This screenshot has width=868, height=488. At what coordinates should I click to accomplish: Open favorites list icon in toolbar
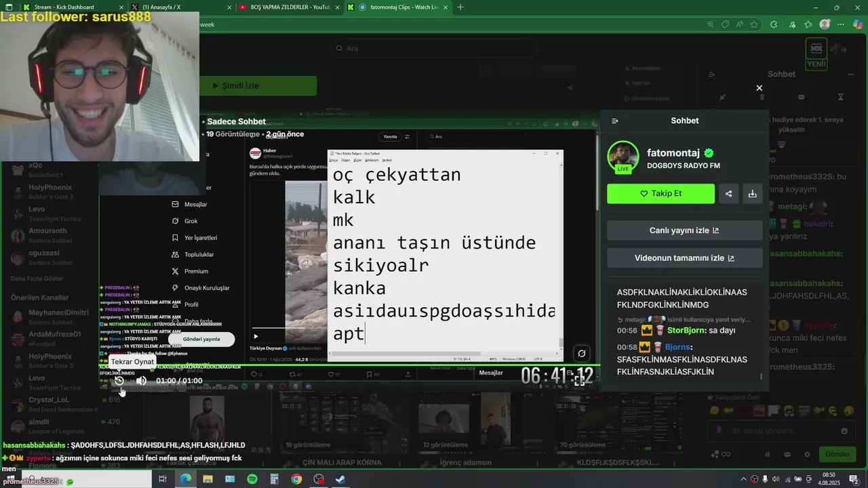[x=808, y=24]
